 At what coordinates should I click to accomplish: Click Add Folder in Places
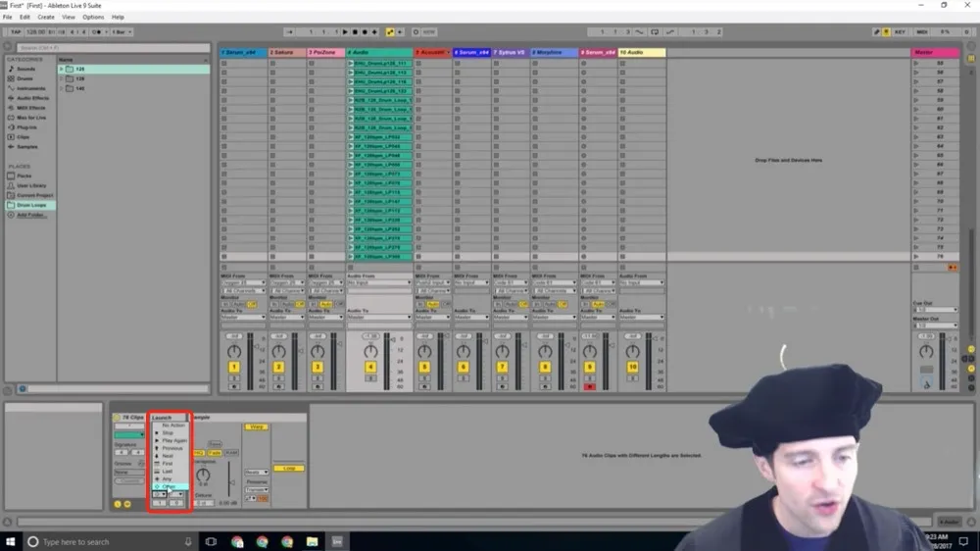click(30, 215)
